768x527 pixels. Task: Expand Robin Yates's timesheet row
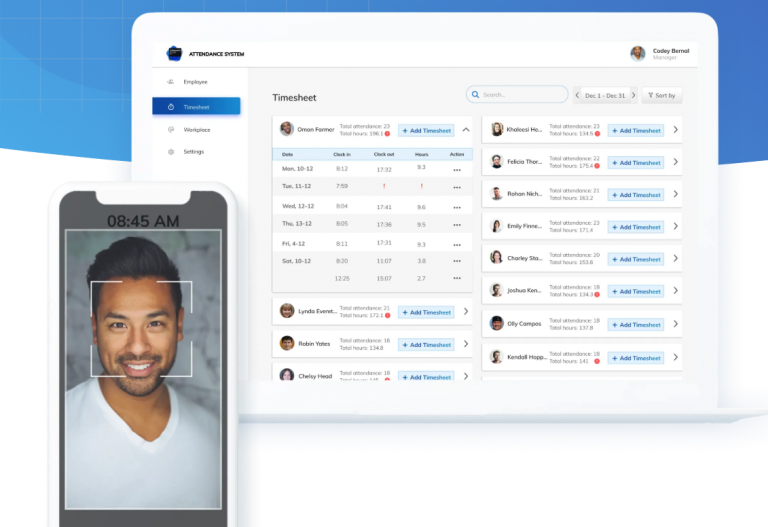[x=466, y=344]
